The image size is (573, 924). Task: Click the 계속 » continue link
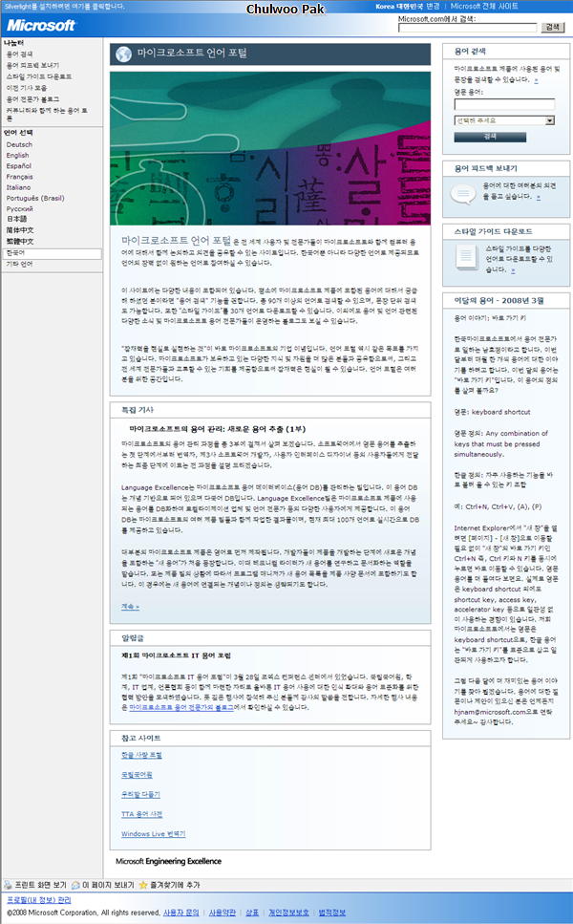tap(130, 607)
